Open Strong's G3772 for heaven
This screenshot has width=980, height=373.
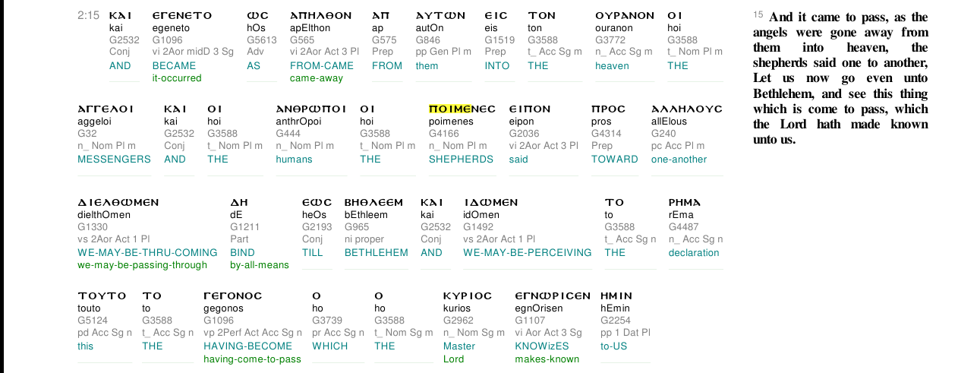point(610,40)
